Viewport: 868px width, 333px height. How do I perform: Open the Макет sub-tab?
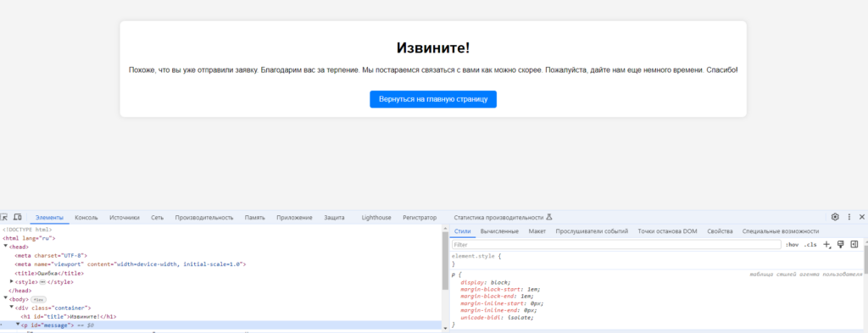pos(537,231)
